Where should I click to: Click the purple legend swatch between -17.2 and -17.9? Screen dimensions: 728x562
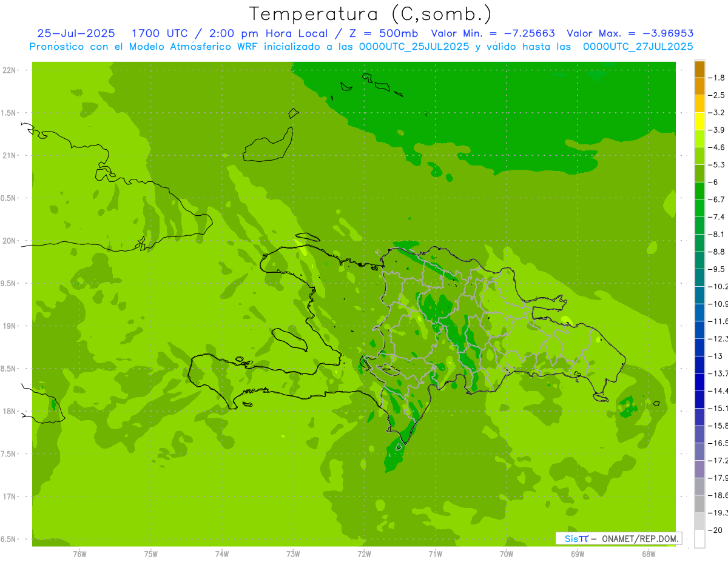pyautogui.click(x=699, y=469)
